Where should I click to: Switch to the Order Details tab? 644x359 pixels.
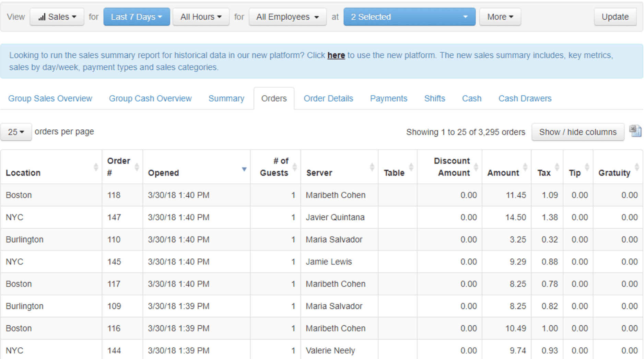click(x=328, y=99)
